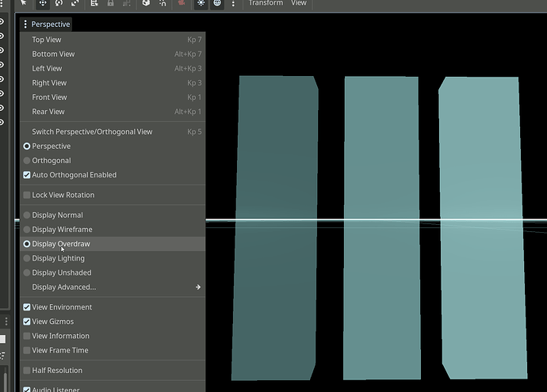
Task: Enable Half Resolution checkbox
Action: tap(113, 371)
